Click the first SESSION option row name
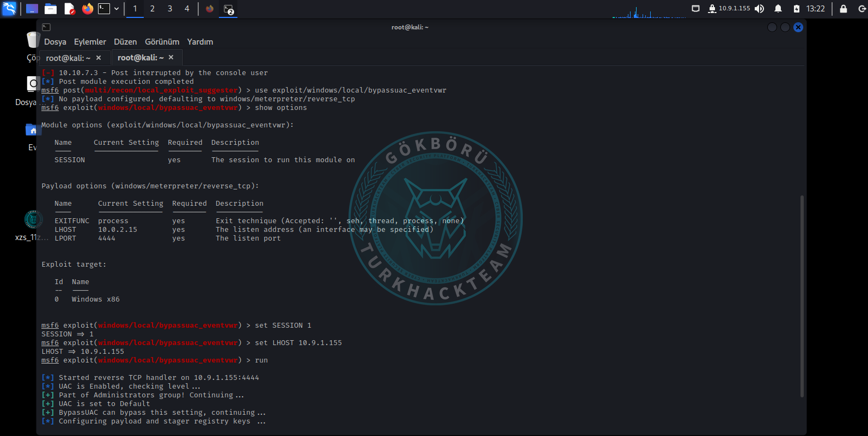This screenshot has height=436, width=868. [x=70, y=160]
